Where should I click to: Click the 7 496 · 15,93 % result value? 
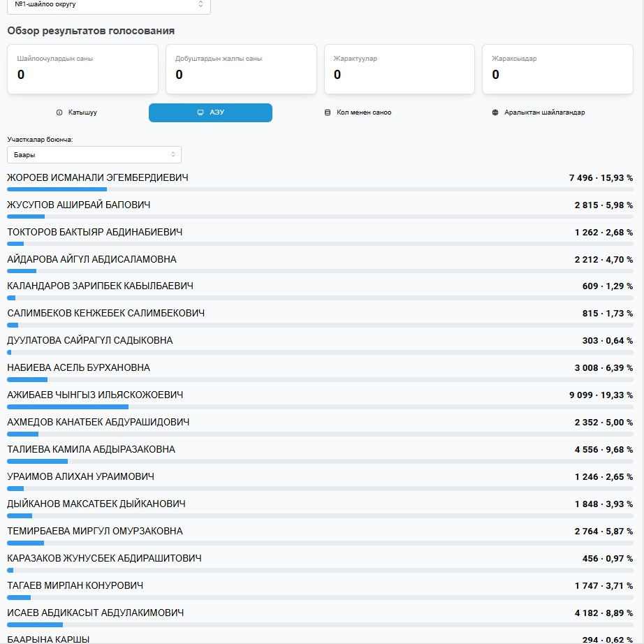601,178
